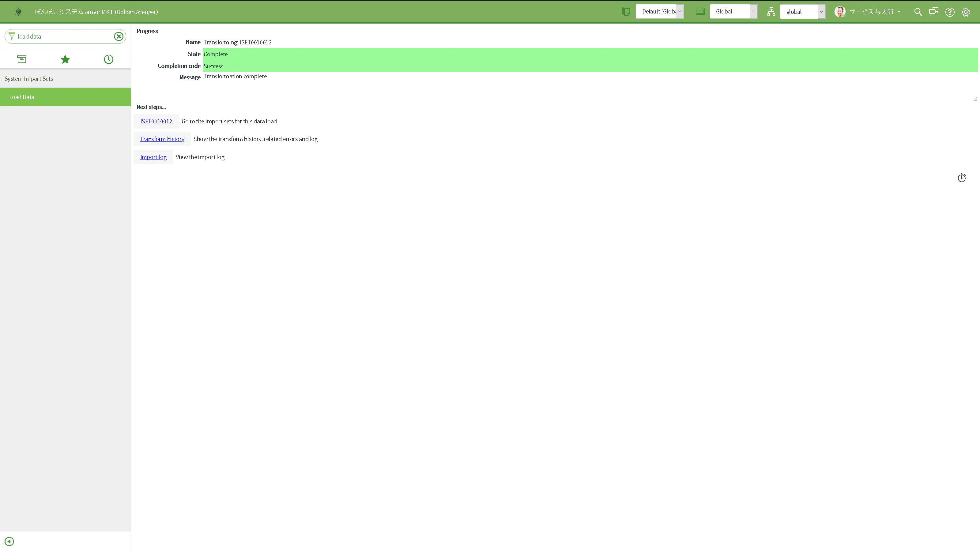This screenshot has height=551, width=980.
Task: Click the resize handle near the progress section
Action: click(x=975, y=99)
